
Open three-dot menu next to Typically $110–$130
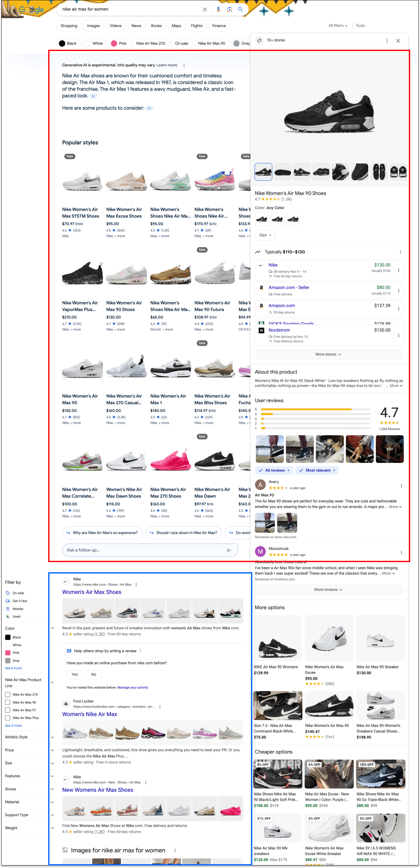(400, 252)
